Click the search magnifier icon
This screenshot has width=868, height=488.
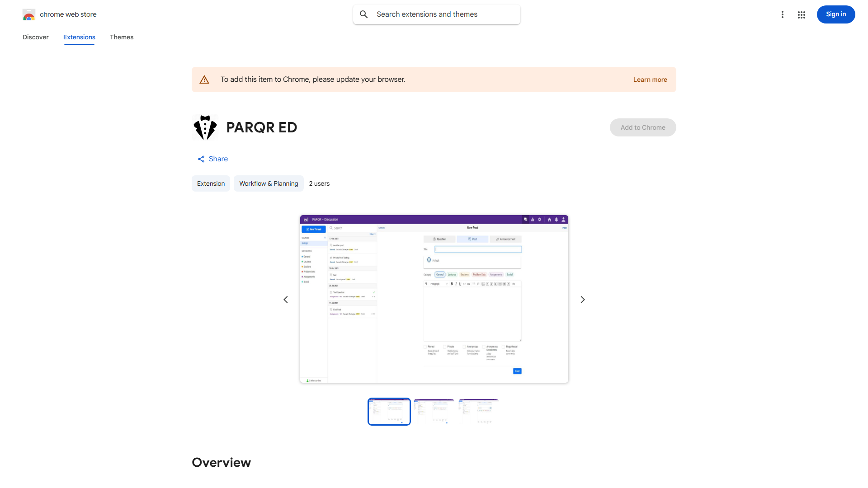click(364, 14)
